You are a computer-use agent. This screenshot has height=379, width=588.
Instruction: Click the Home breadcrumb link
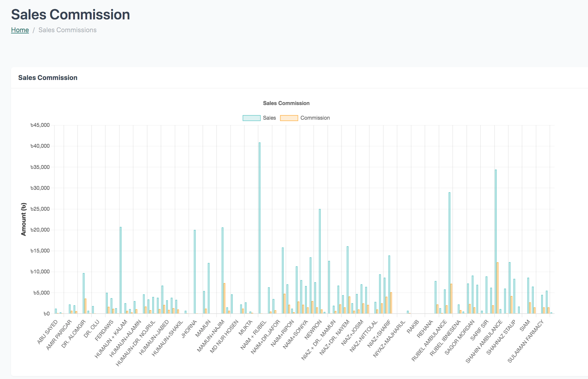click(20, 30)
